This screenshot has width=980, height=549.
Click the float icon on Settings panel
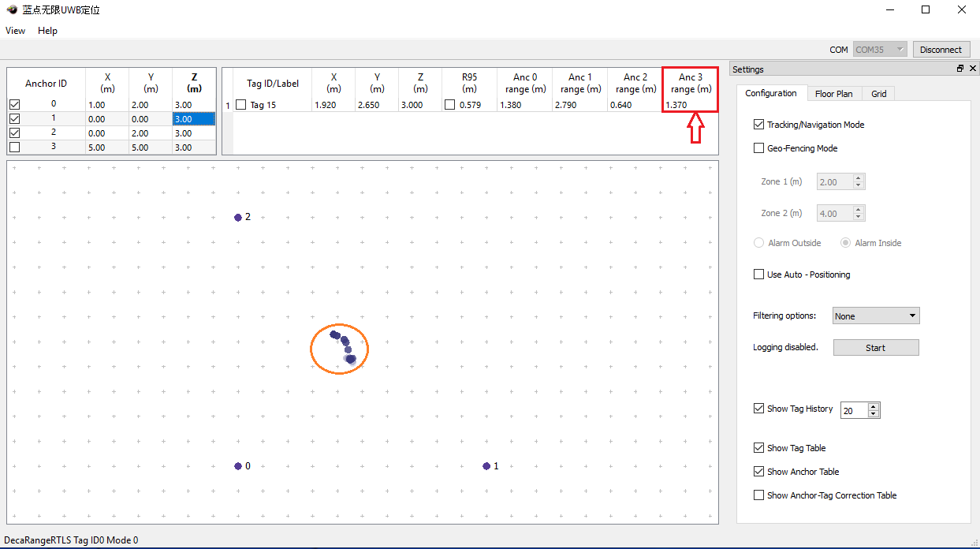(960, 69)
